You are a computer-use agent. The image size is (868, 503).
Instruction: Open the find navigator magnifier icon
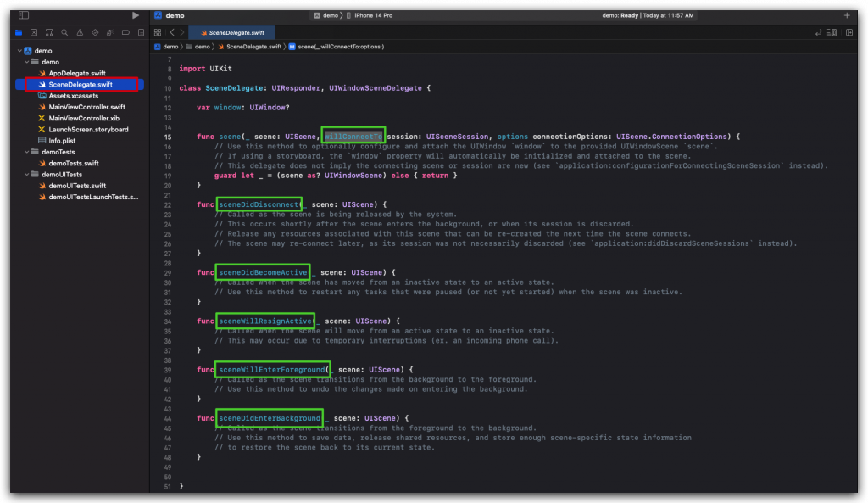click(x=64, y=33)
